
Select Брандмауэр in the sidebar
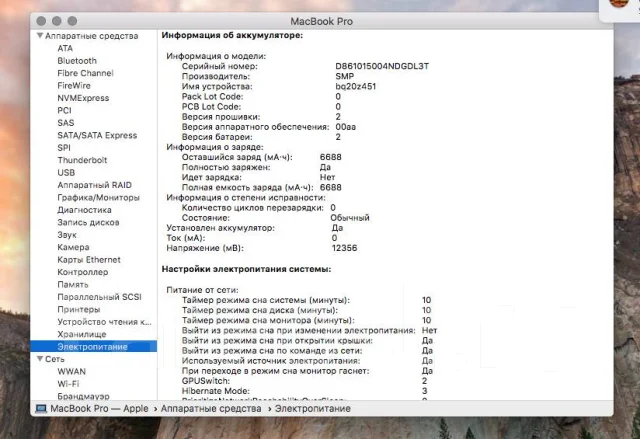(83, 396)
